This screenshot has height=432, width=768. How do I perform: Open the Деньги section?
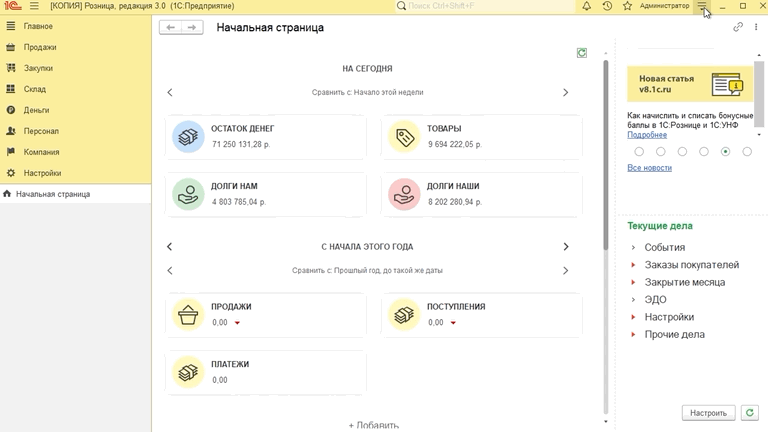pos(75,110)
